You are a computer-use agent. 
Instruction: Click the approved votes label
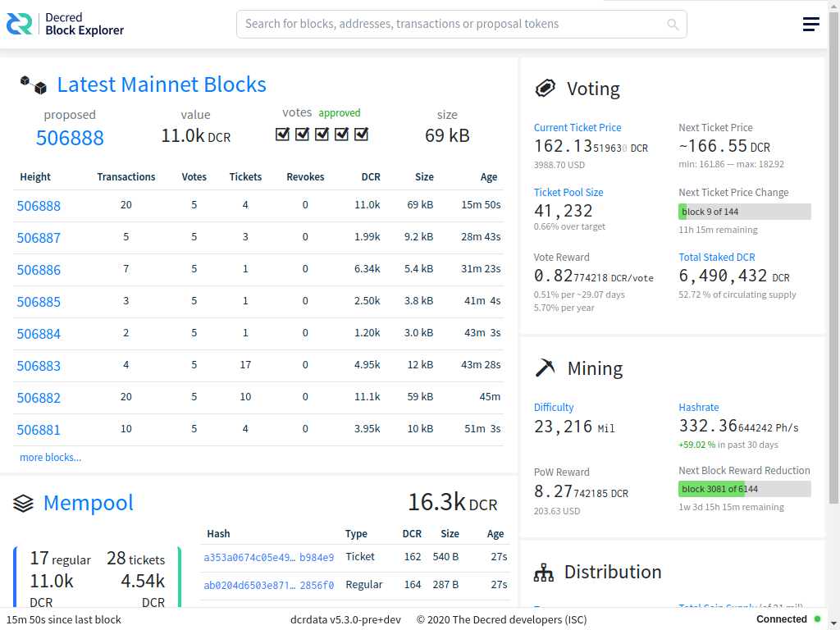coord(339,113)
